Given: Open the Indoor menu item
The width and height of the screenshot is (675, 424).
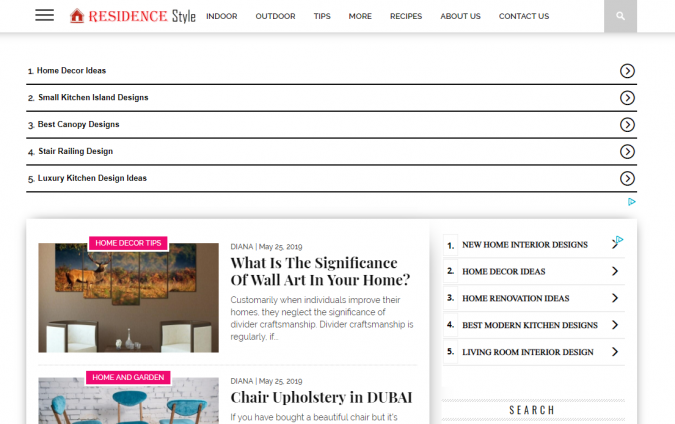Looking at the screenshot, I should click(221, 16).
